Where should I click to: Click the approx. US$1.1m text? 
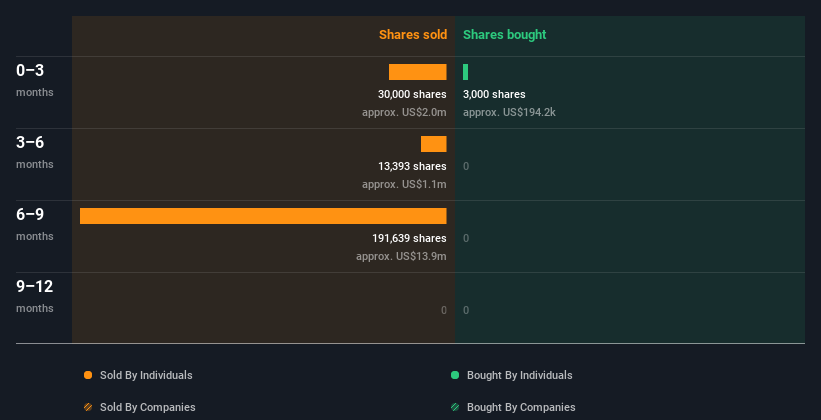(x=404, y=184)
